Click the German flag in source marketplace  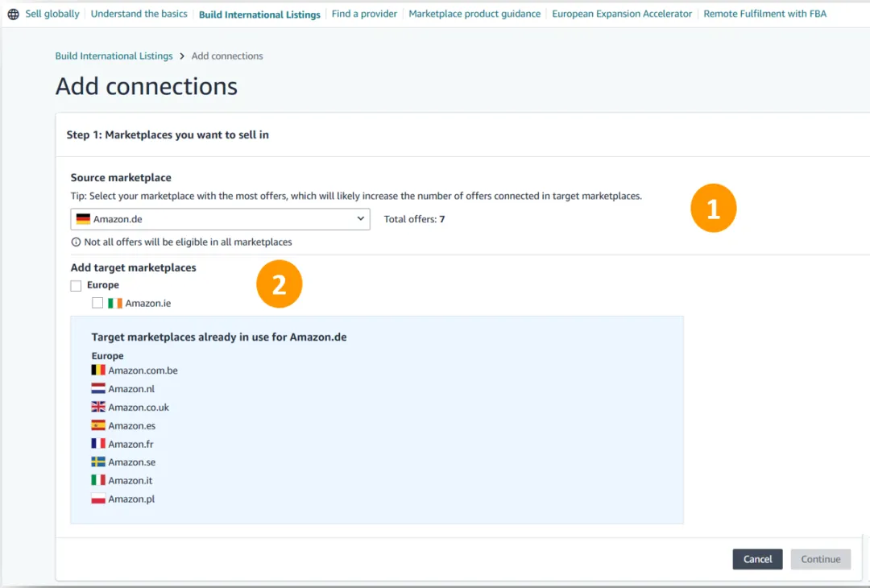point(83,219)
